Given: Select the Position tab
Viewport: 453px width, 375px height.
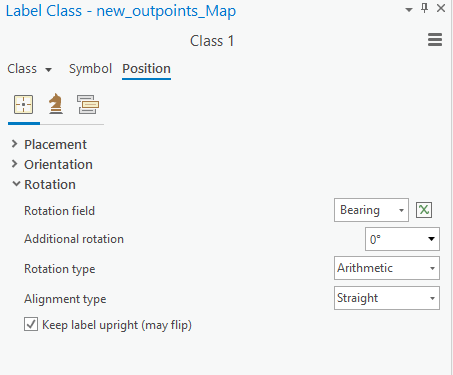Looking at the screenshot, I should [x=146, y=69].
